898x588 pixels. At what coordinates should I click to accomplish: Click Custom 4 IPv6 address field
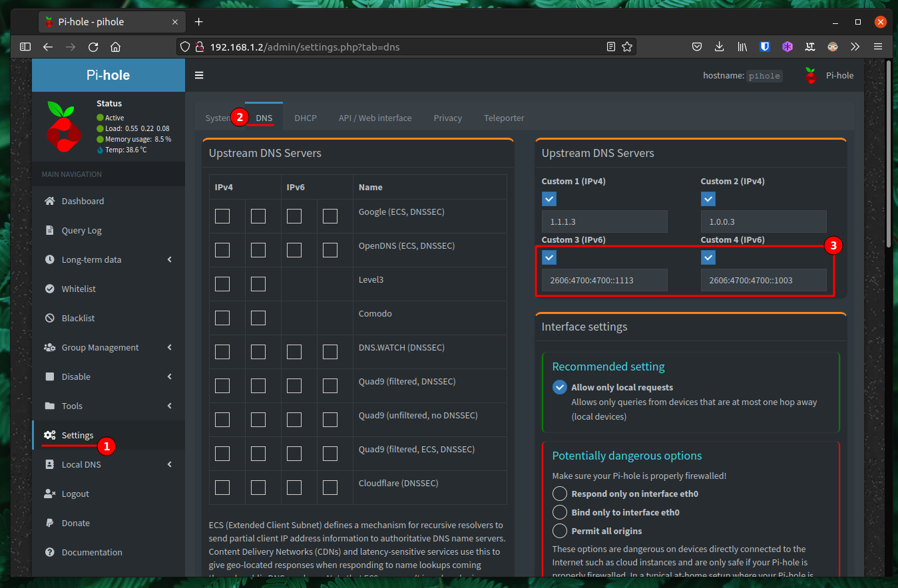pos(764,280)
